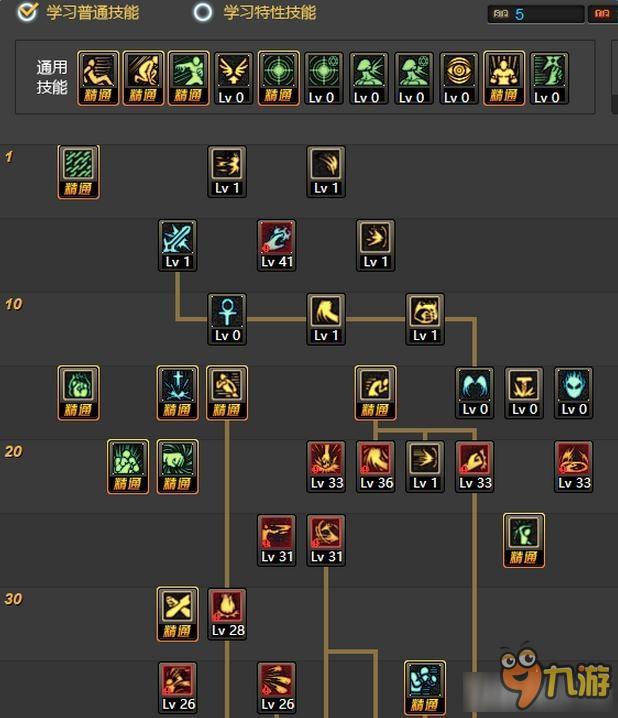
Task: Click the golden beast head Lv 1 skill
Action: click(425, 319)
